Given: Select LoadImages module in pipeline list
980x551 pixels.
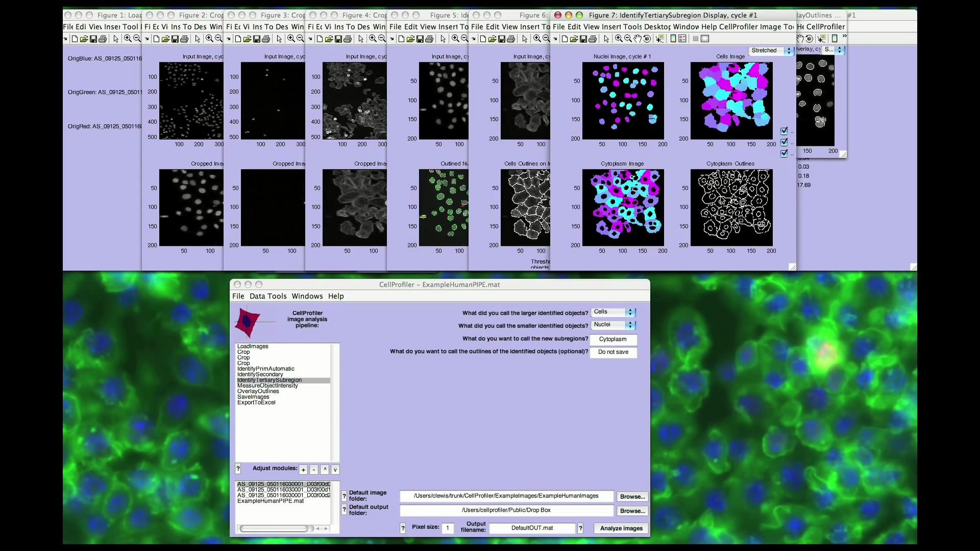Looking at the screenshot, I should coord(253,346).
